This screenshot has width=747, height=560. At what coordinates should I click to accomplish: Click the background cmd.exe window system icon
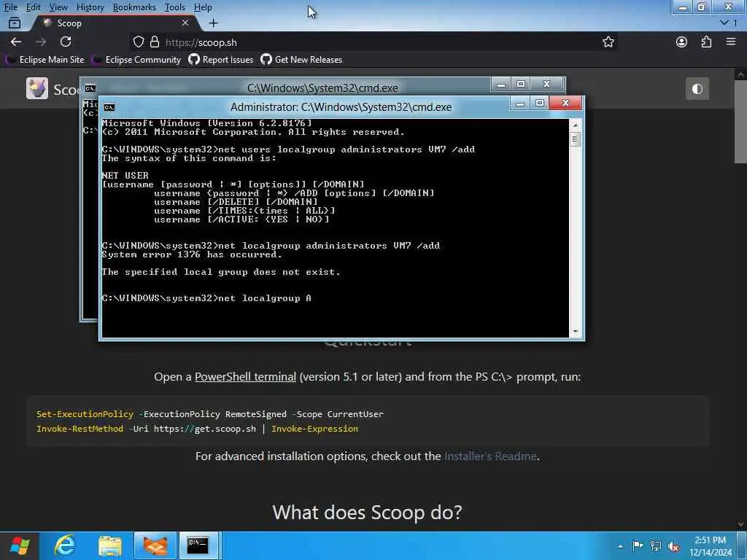click(x=90, y=88)
